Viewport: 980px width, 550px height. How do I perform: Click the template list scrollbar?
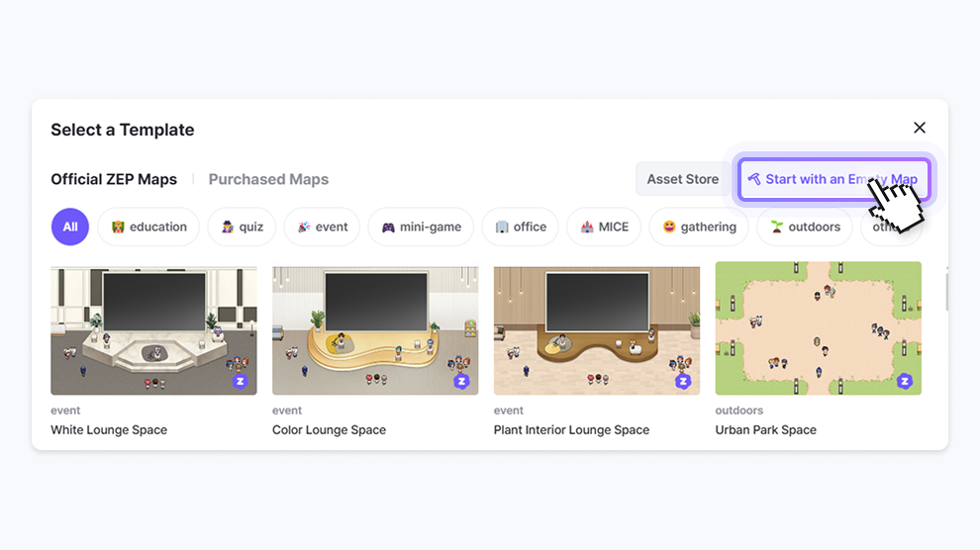point(947,290)
